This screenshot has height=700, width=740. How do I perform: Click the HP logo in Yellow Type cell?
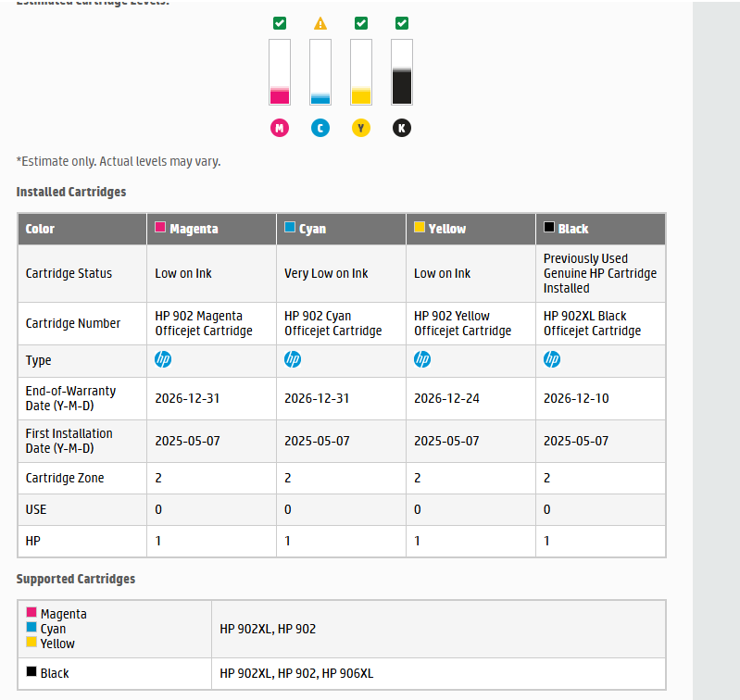422,359
